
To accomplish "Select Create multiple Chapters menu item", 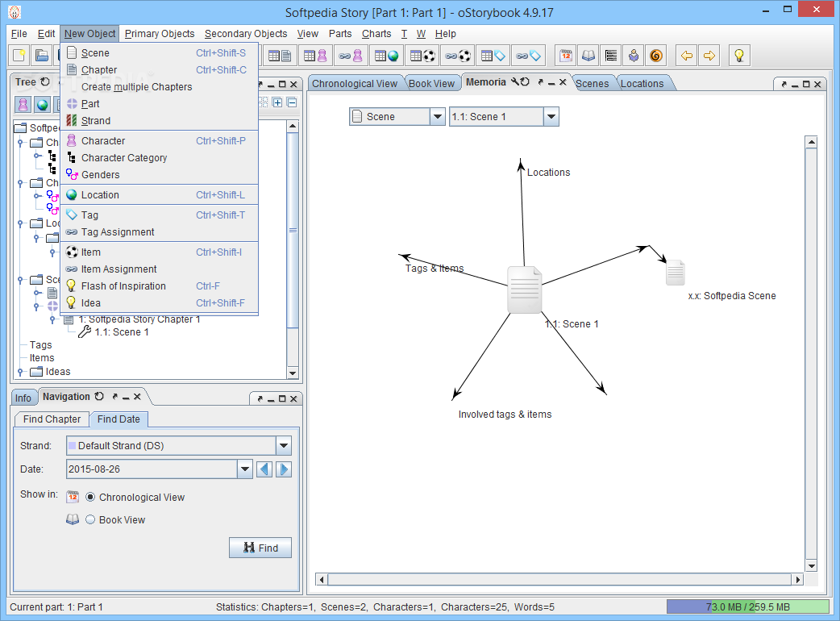I will [x=160, y=87].
